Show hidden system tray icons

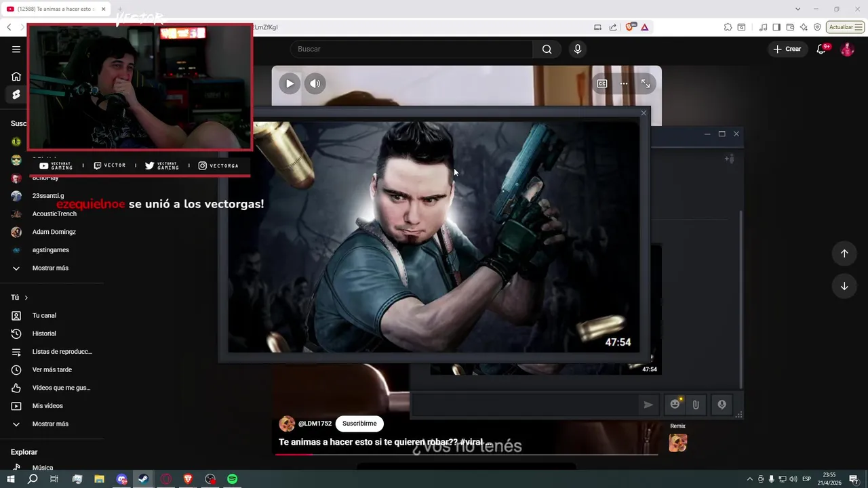coord(749,479)
